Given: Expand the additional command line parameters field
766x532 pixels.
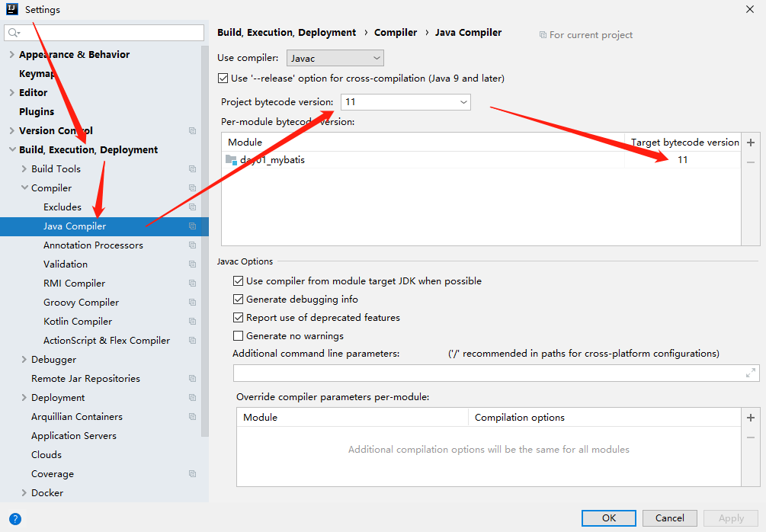Looking at the screenshot, I should (751, 373).
